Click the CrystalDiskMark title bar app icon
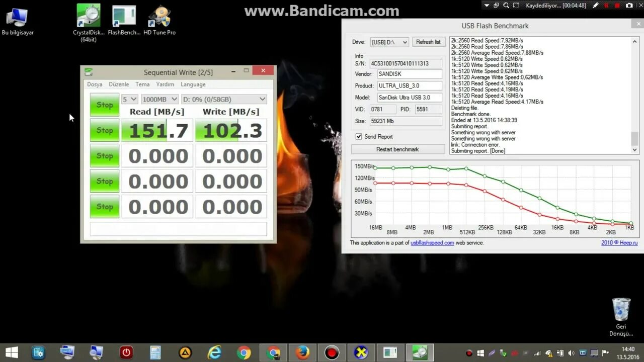Image resolution: width=644 pixels, height=362 pixels. click(x=89, y=72)
